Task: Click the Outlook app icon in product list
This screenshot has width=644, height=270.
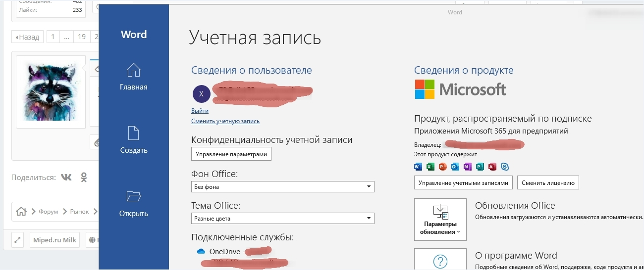Action: (455, 167)
